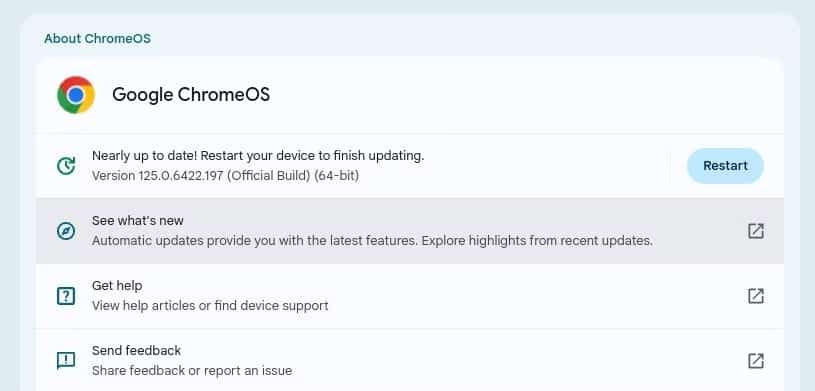Click View help articles description text
This screenshot has height=391, width=815.
tap(210, 306)
